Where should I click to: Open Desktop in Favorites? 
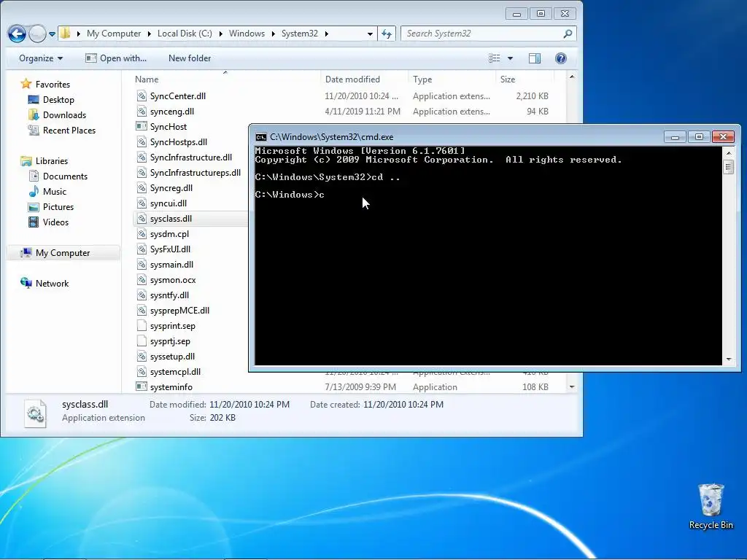tap(58, 99)
